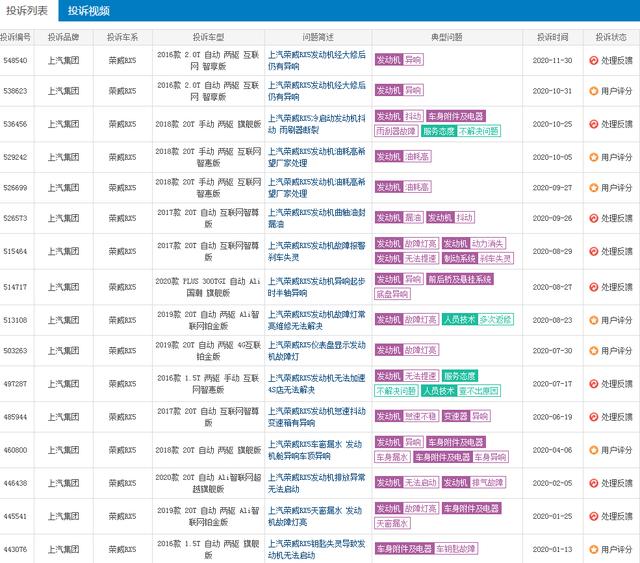Open the 发动机故障灯常亮维修无法解决 link
This screenshot has height=563, width=640.
(317, 320)
